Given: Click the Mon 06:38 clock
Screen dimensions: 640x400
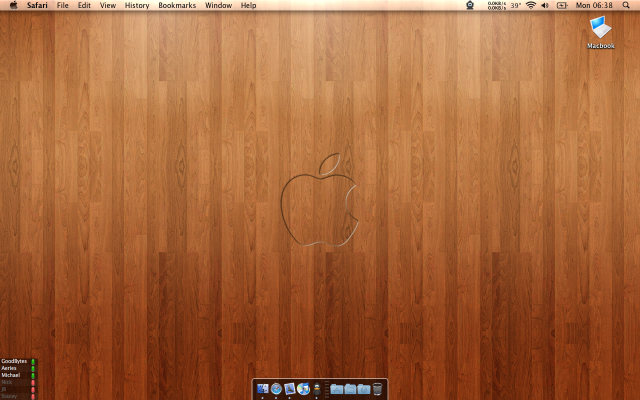Looking at the screenshot, I should [x=594, y=5].
